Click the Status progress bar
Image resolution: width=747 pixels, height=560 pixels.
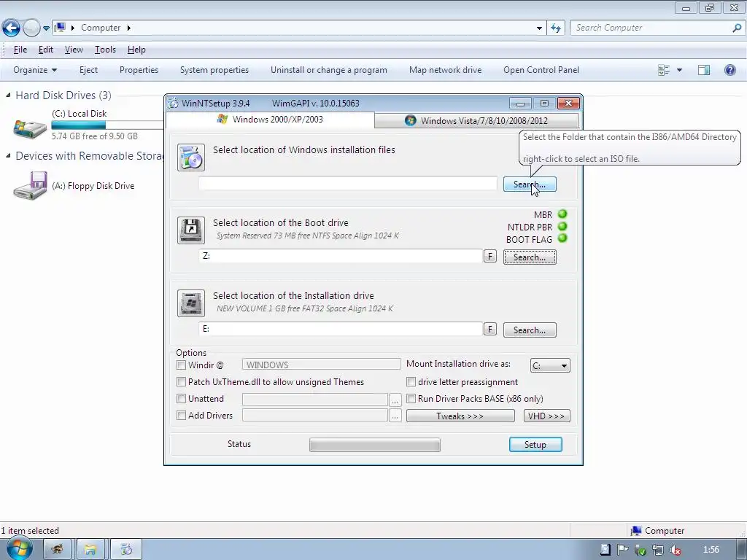pyautogui.click(x=375, y=445)
